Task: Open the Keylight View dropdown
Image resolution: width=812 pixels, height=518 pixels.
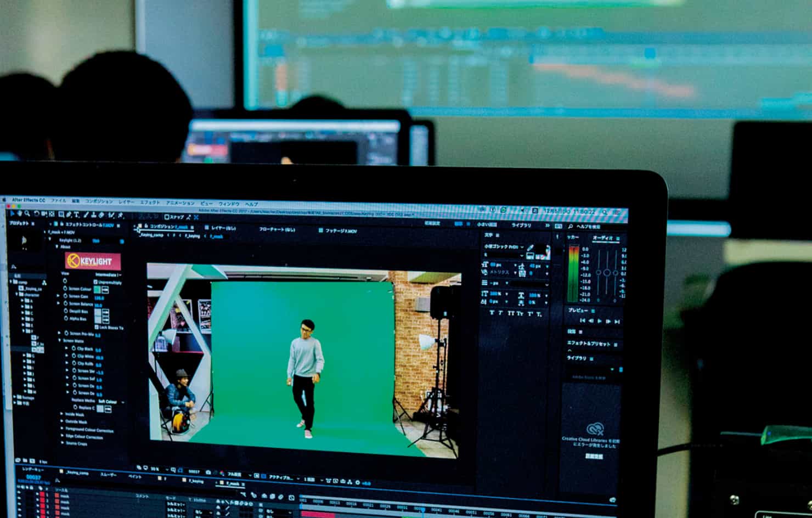Action: tap(108, 274)
